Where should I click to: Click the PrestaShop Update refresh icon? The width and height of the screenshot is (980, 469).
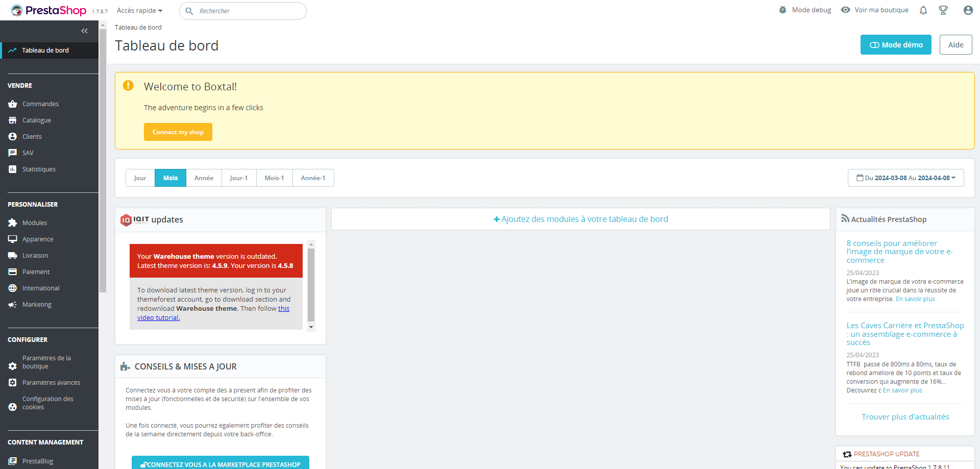pos(847,454)
